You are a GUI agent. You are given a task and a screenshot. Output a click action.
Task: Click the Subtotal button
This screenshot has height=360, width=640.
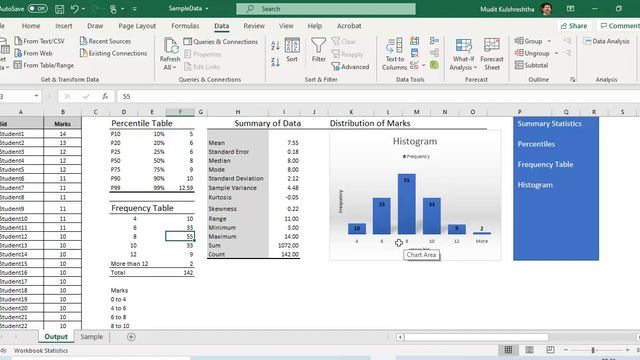[x=531, y=65]
